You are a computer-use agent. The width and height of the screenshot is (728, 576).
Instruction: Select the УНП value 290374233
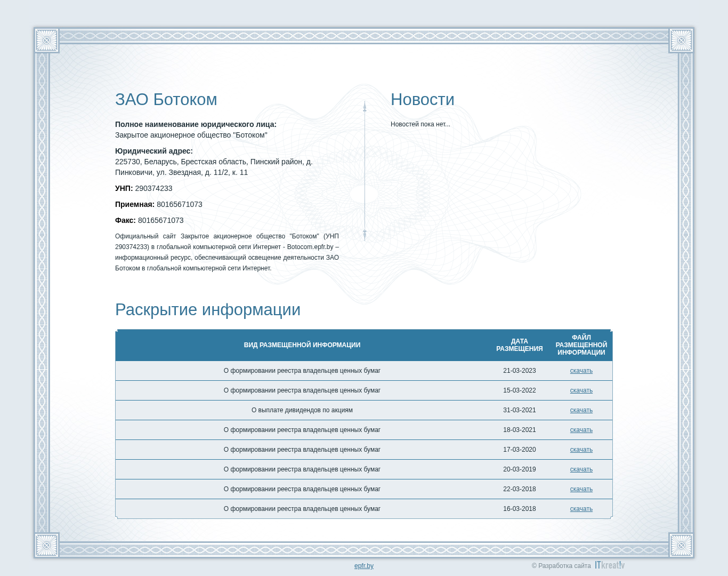(x=153, y=188)
